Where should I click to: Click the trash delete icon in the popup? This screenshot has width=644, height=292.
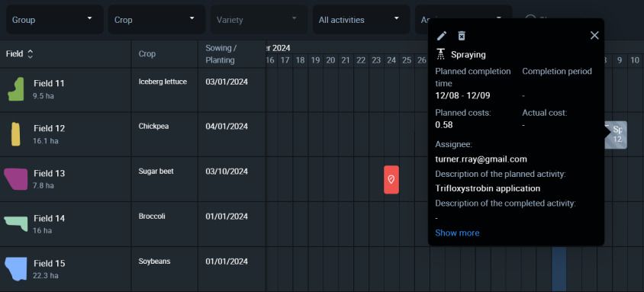462,36
